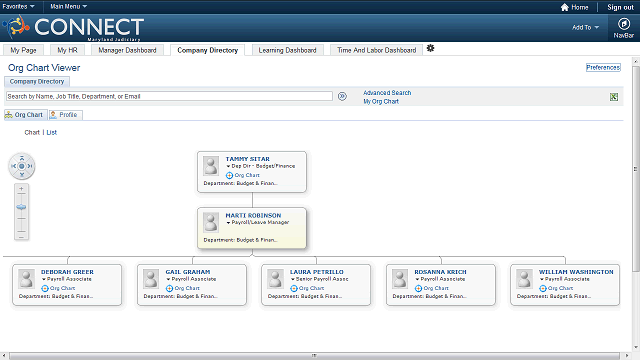The height and width of the screenshot is (360, 640).
Task: Pan chart up with navigation wheel arrow
Action: [22, 158]
